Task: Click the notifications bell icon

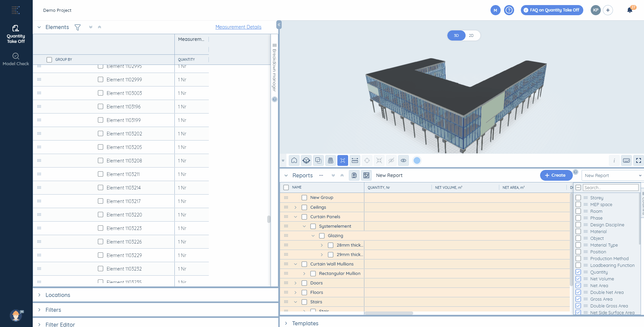Action: 629,10
